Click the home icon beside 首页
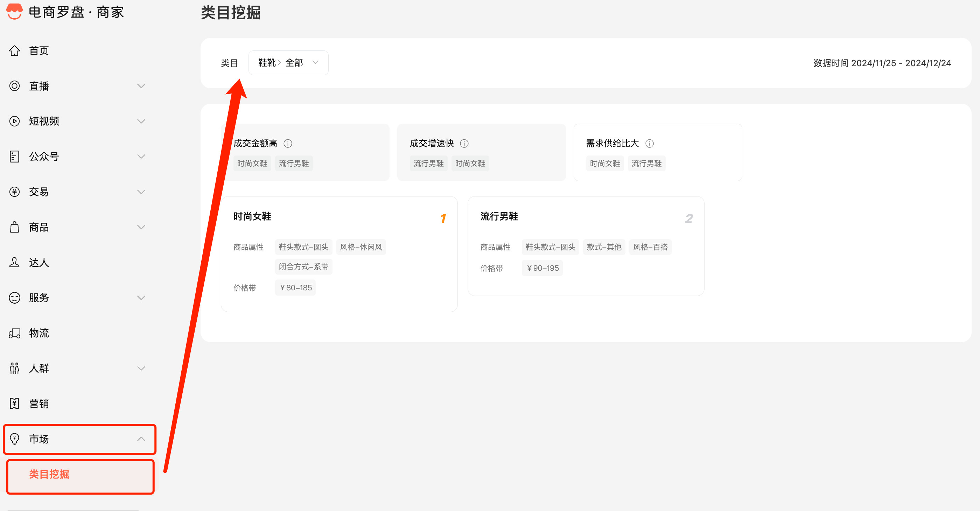The image size is (980, 511). point(14,51)
